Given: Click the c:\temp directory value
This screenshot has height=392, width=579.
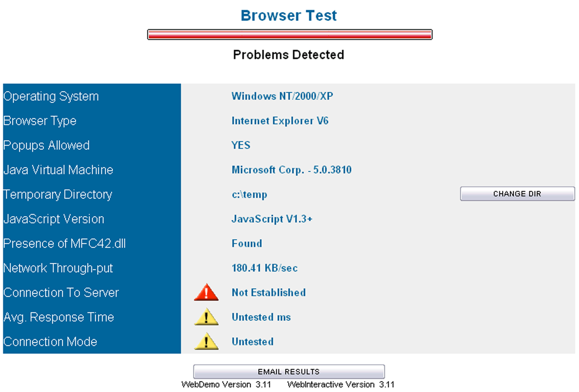Looking at the screenshot, I should coord(249,194).
